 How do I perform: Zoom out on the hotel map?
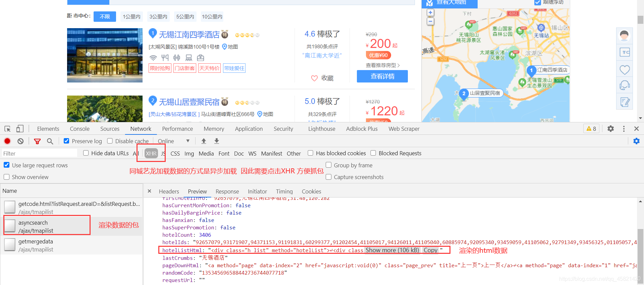430,21
